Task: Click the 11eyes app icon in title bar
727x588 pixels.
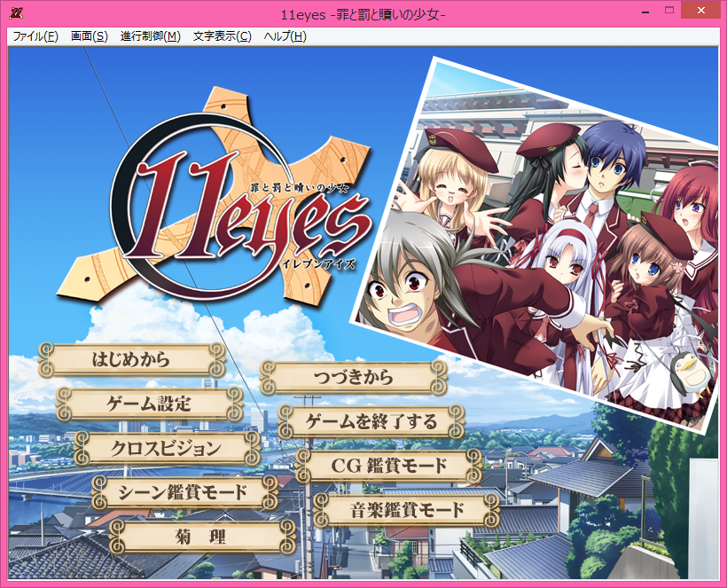Action: [x=16, y=13]
